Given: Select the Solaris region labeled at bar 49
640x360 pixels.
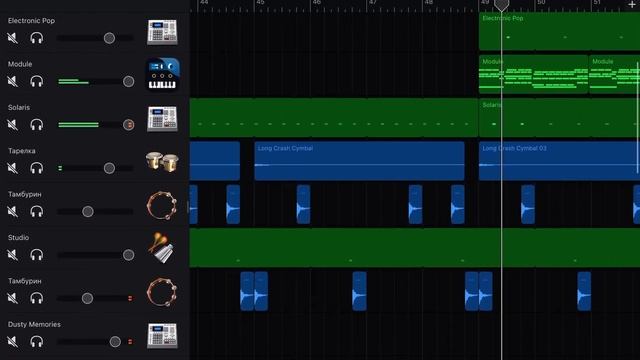Looking at the screenshot, I should pos(559,118).
